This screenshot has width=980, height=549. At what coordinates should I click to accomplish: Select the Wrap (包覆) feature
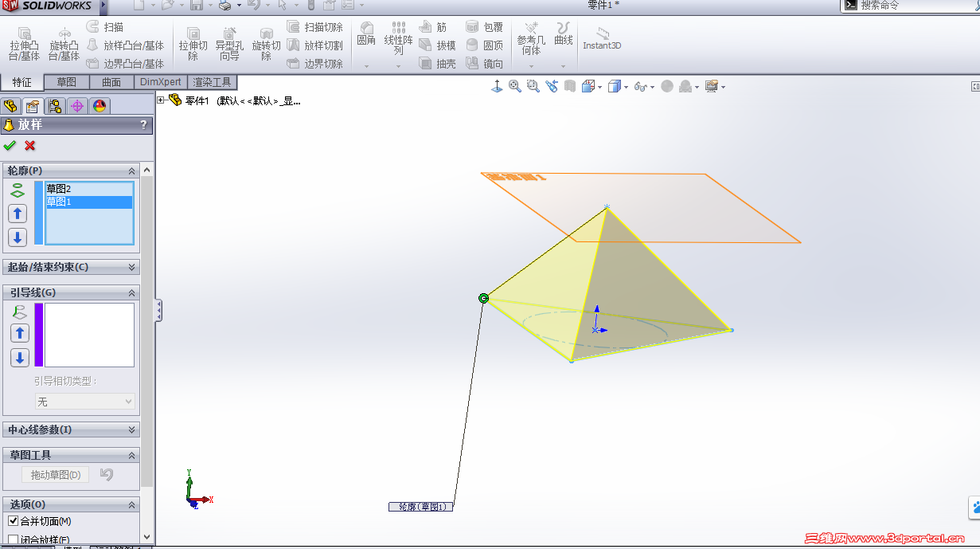pyautogui.click(x=484, y=27)
